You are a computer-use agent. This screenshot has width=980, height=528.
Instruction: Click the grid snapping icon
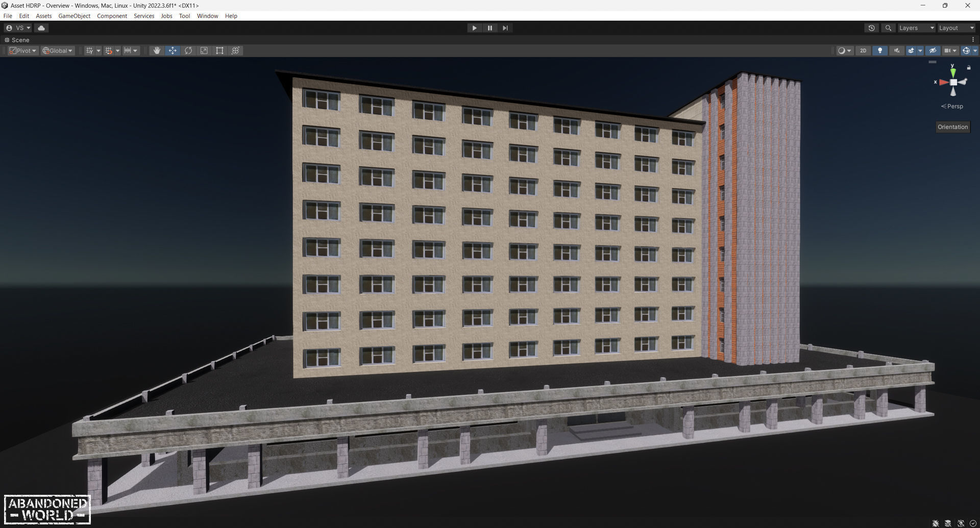(108, 51)
